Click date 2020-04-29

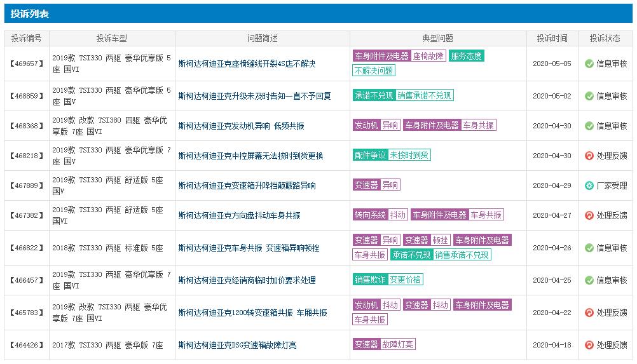(x=552, y=186)
